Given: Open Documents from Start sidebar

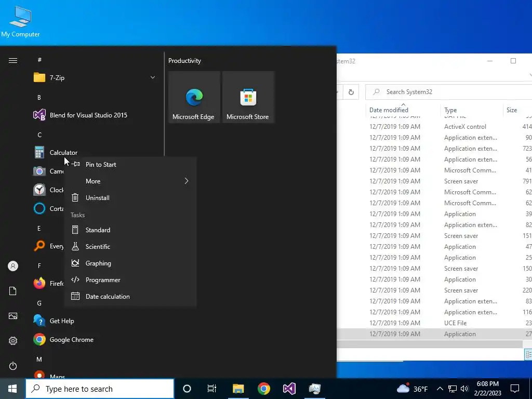Looking at the screenshot, I should (13, 291).
